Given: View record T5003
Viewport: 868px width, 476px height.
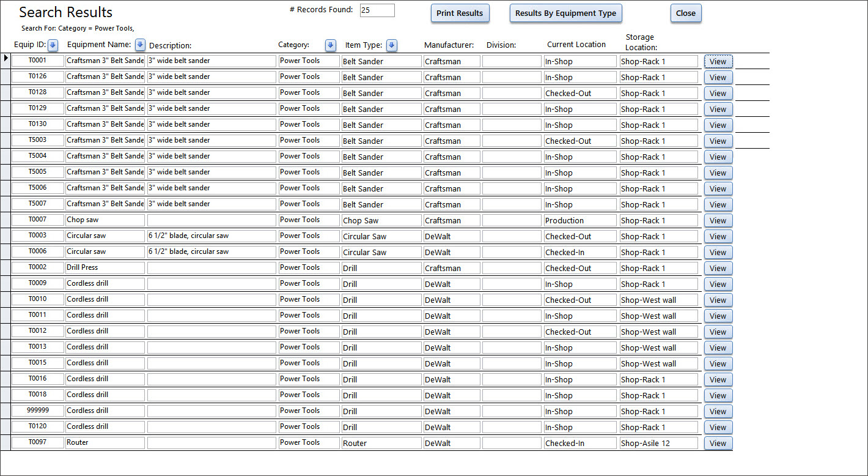Looking at the screenshot, I should pyautogui.click(x=718, y=141).
